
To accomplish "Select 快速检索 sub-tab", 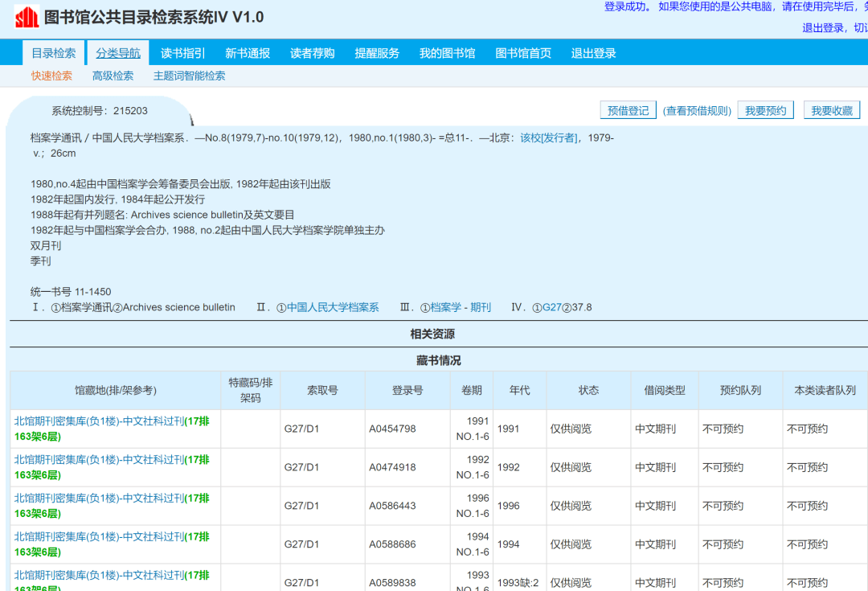I will (x=51, y=76).
